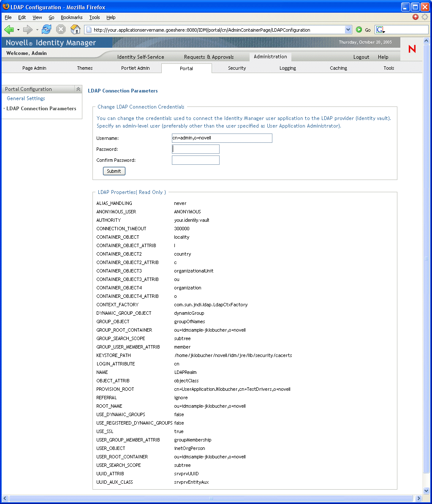Screen dimensions: 432x504
Task: Click the Stop loading icon
Action: click(60, 29)
